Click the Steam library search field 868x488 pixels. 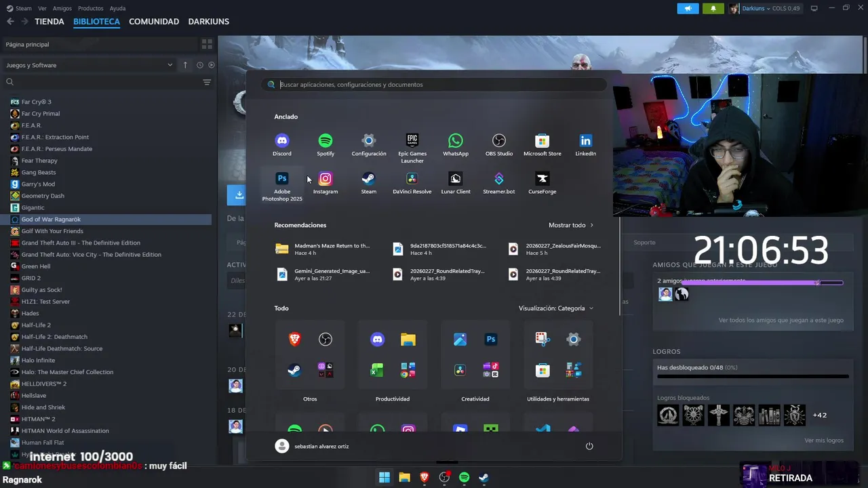pos(102,82)
